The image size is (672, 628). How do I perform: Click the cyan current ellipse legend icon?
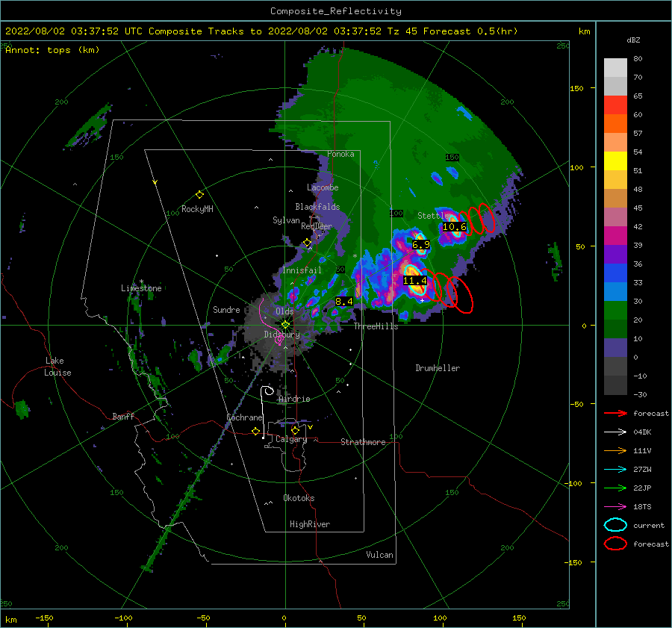[615, 525]
